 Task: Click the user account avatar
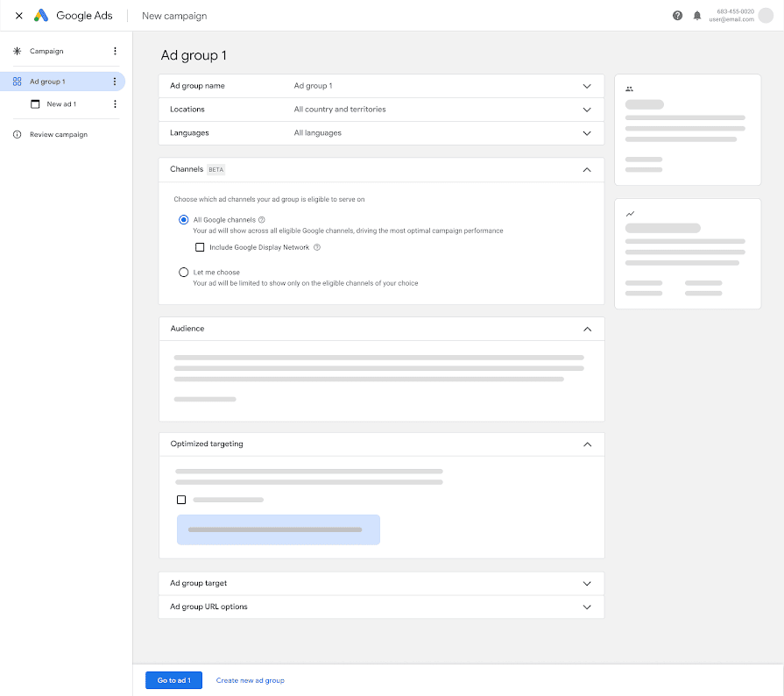tap(766, 16)
